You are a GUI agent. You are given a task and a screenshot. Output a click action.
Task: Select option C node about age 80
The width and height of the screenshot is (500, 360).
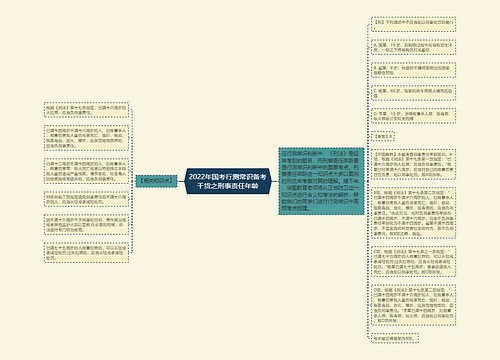coord(413,93)
